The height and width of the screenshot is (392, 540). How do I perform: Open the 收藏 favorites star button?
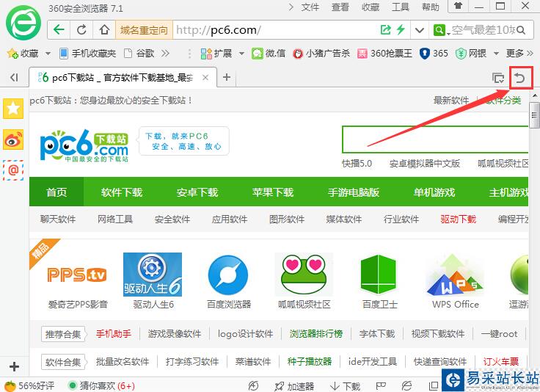[x=23, y=54]
